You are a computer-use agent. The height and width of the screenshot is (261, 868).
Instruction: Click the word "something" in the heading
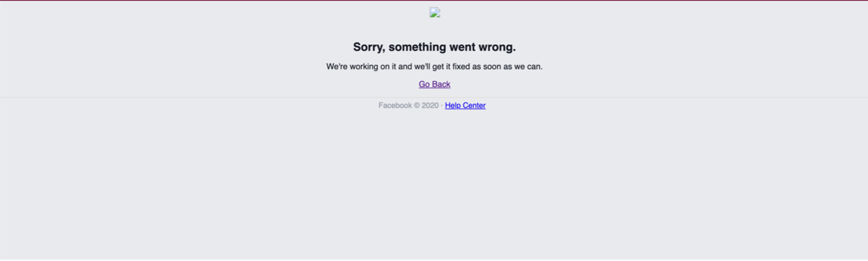pyautogui.click(x=417, y=47)
